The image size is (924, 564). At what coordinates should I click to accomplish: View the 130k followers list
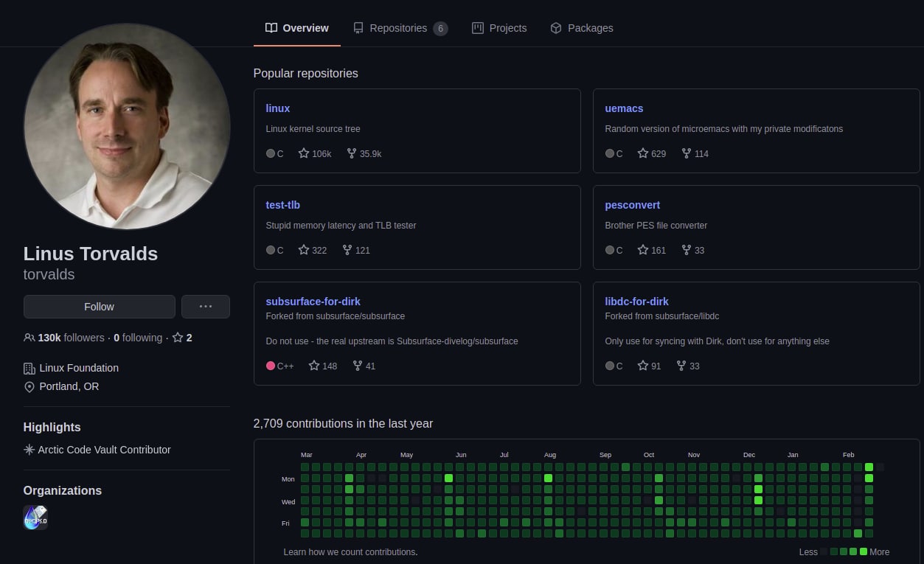[71, 338]
